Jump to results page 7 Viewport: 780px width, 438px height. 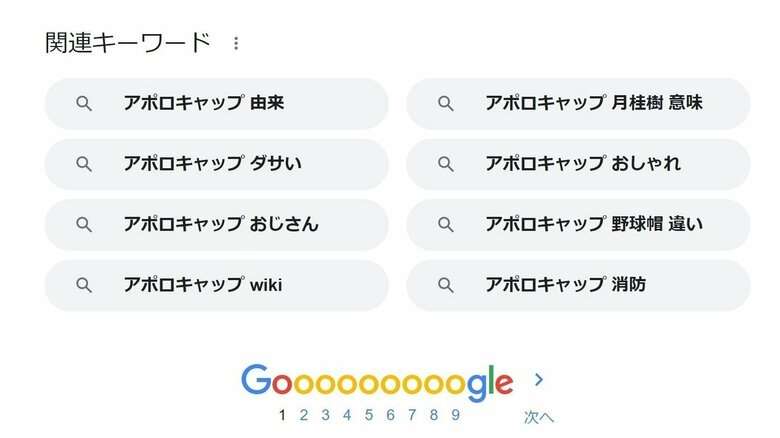coord(412,415)
